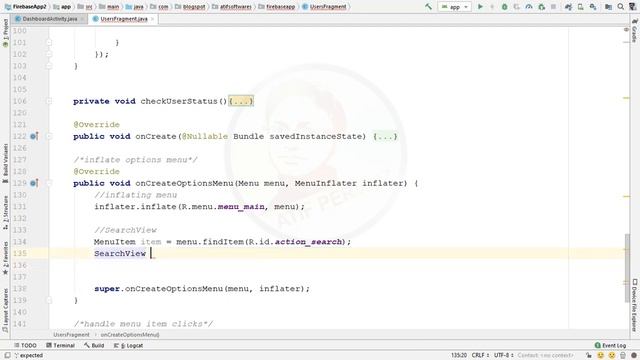Click the sad face feedback icon
The width and height of the screenshot is (640, 360).
(x=611, y=356)
